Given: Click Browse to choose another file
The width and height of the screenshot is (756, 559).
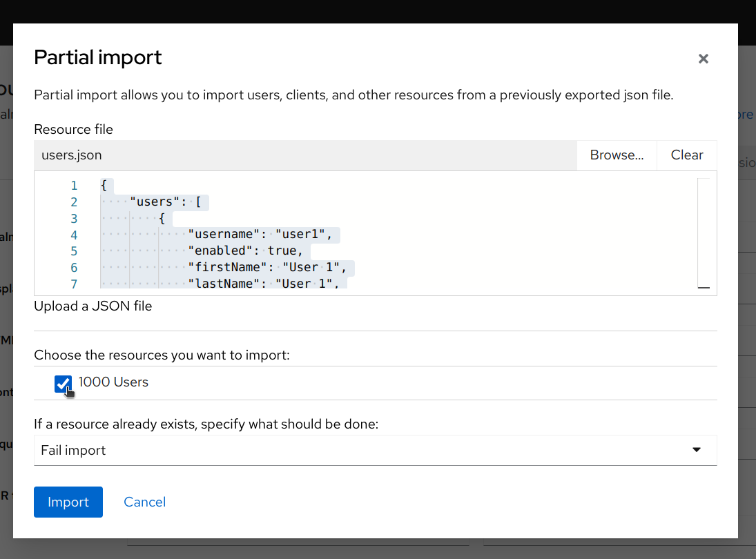Looking at the screenshot, I should pyautogui.click(x=616, y=155).
